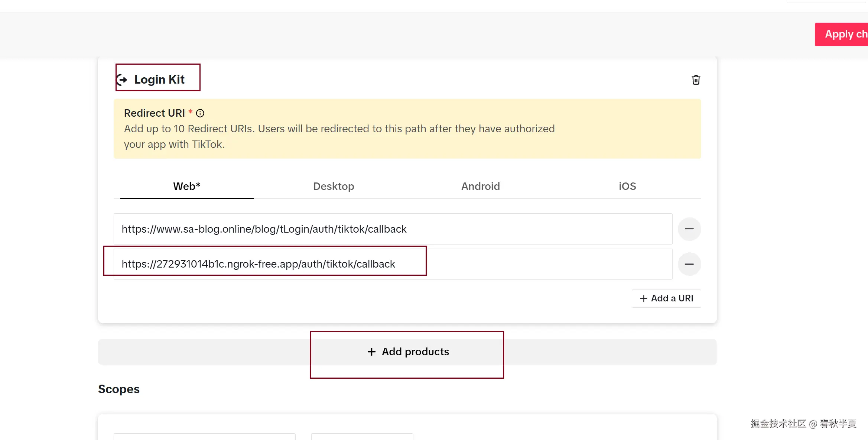Click the Add a URI button
Image resolution: width=868 pixels, height=440 pixels.
tap(666, 298)
